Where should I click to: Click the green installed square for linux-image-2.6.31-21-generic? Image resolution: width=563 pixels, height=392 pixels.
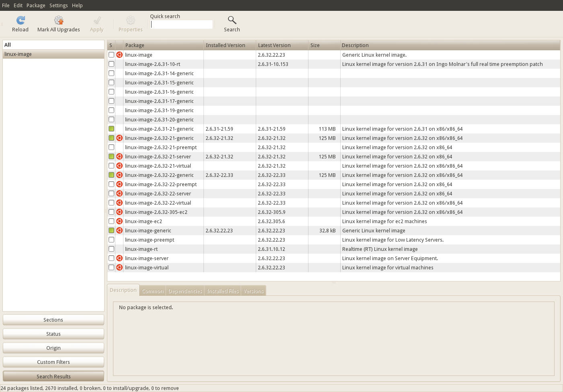pyautogui.click(x=111, y=129)
